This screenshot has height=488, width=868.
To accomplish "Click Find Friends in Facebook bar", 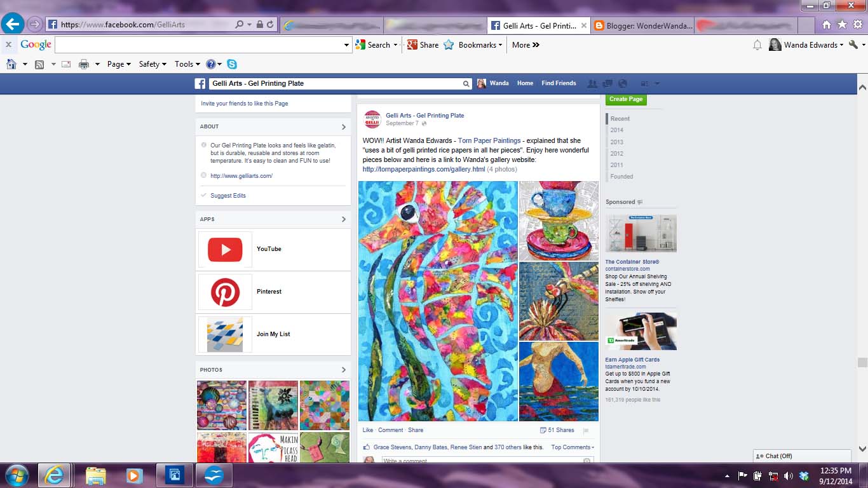I will click(559, 83).
